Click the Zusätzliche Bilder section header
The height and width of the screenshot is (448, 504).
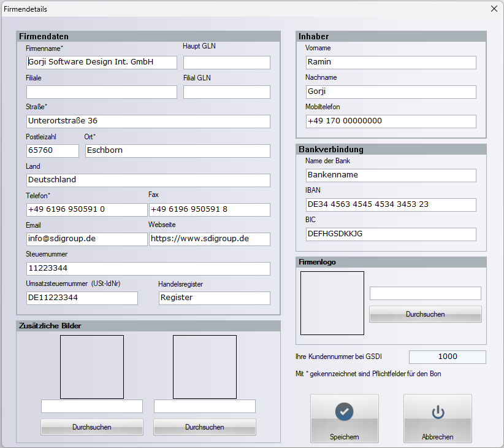click(148, 326)
